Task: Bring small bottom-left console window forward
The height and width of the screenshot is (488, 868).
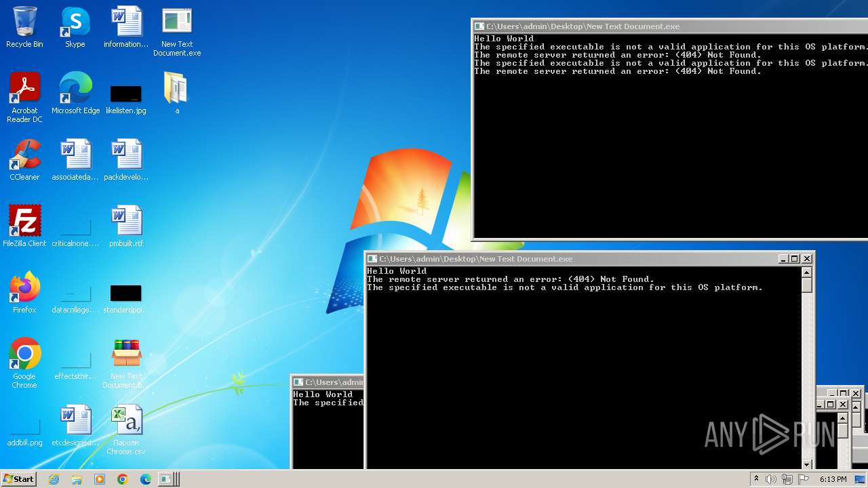Action: (x=328, y=382)
